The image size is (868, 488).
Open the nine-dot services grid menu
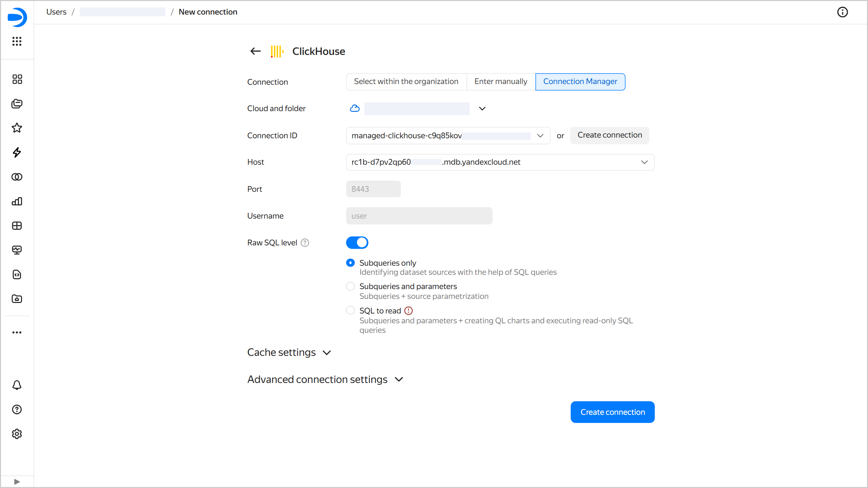(17, 41)
